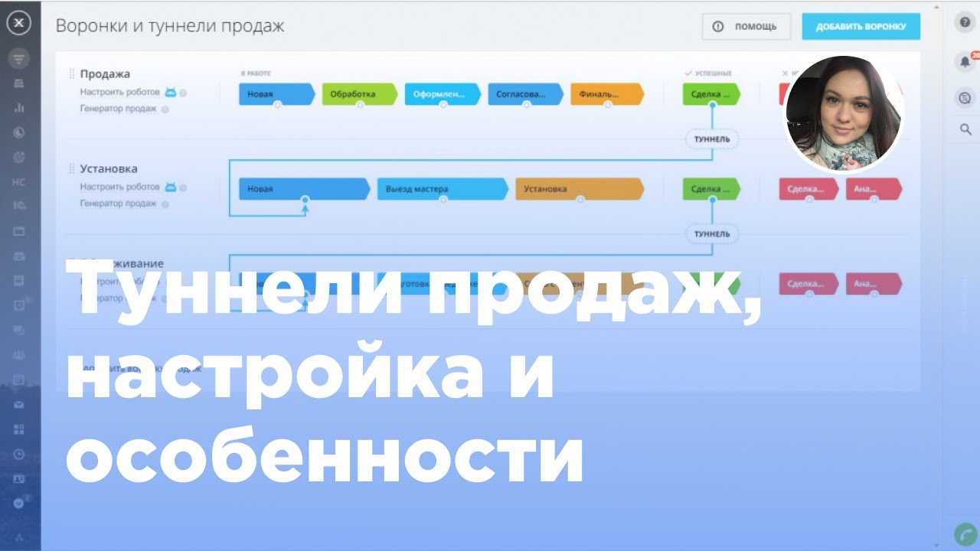Click ТУННЕЛЬ label between Продажа and Установка

click(712, 139)
